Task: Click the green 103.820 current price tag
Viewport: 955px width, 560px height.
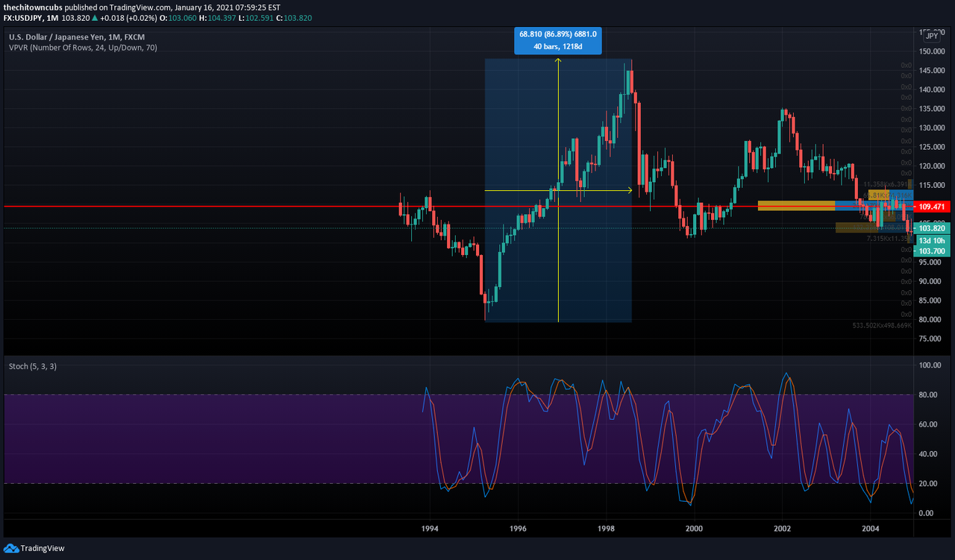Action: coord(933,228)
